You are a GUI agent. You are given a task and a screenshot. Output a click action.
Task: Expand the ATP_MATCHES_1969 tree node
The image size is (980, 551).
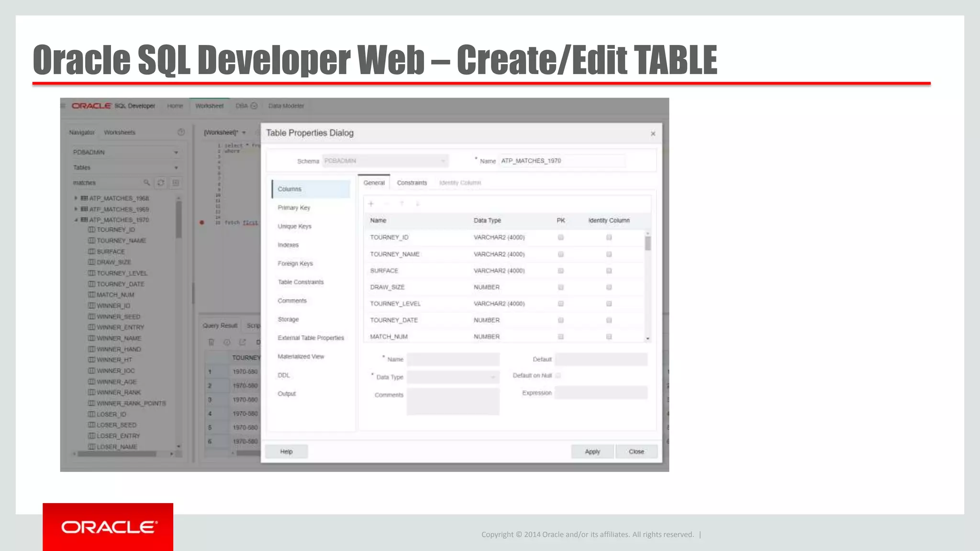(76, 209)
